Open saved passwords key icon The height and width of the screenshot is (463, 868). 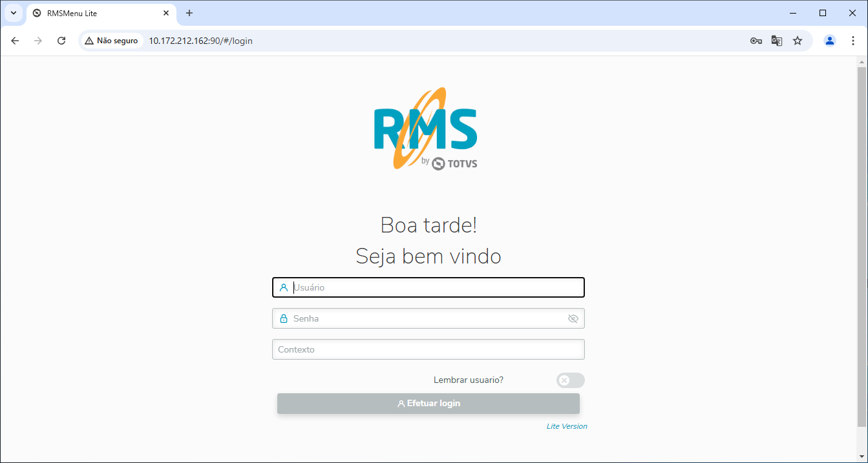click(x=756, y=41)
